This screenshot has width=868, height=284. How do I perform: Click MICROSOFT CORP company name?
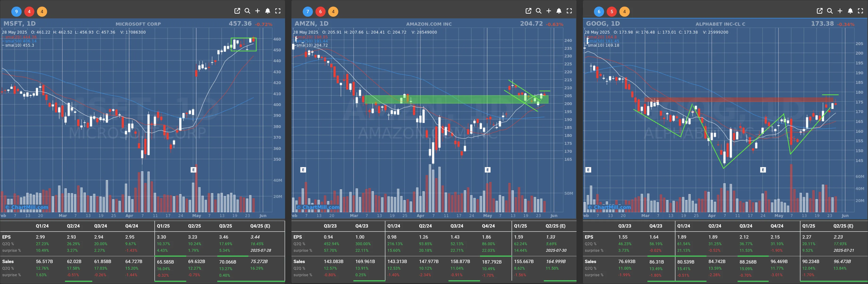(138, 24)
